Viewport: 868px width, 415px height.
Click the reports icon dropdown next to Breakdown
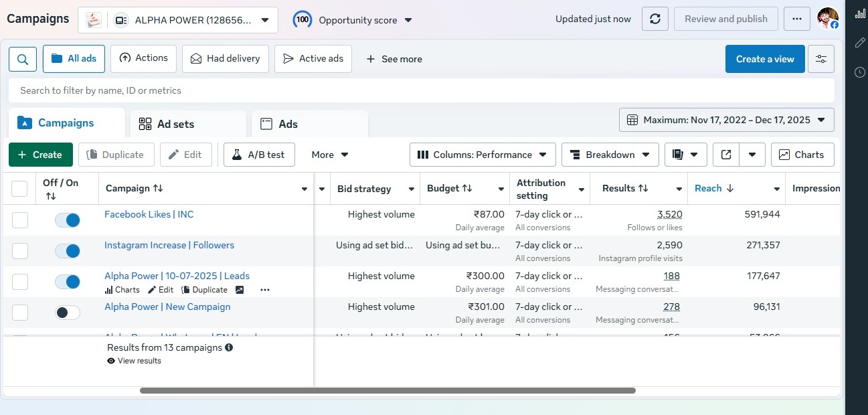pyautogui.click(x=685, y=155)
